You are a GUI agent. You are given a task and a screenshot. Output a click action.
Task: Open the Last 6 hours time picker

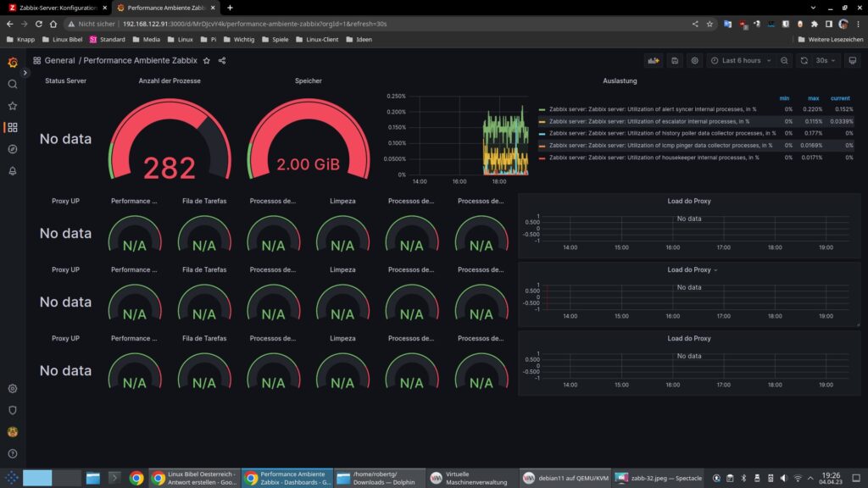point(741,60)
